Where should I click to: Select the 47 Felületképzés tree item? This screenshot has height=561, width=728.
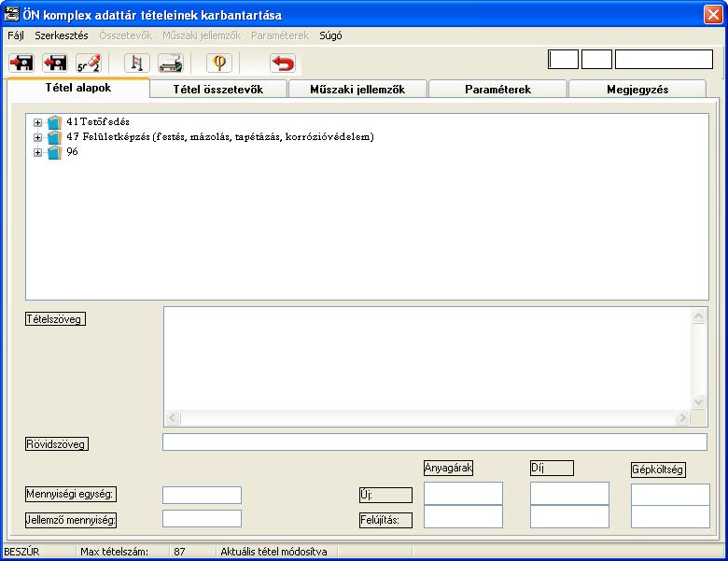(220, 136)
